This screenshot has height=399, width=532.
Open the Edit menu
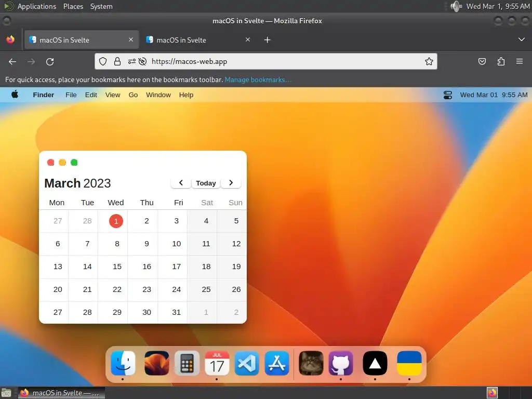click(91, 95)
